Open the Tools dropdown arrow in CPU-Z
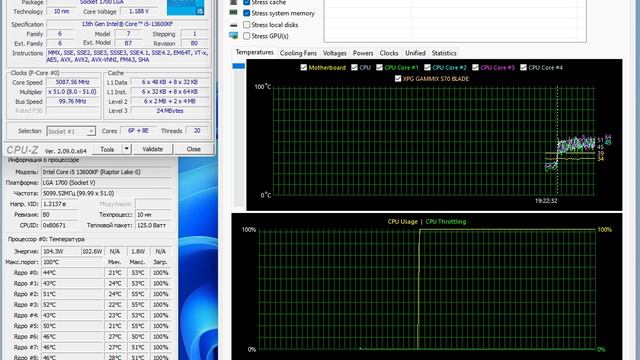640x360 pixels. pyautogui.click(x=127, y=149)
